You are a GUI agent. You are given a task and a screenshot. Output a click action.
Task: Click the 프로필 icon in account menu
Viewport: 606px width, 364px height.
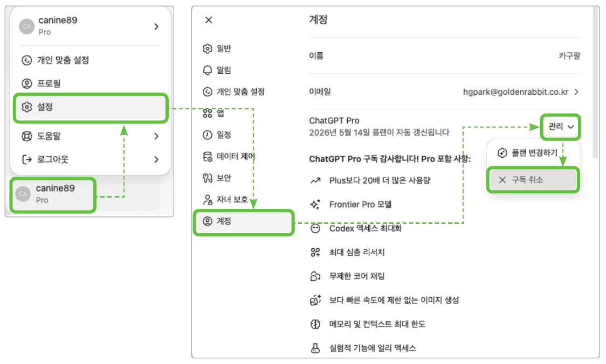point(26,83)
